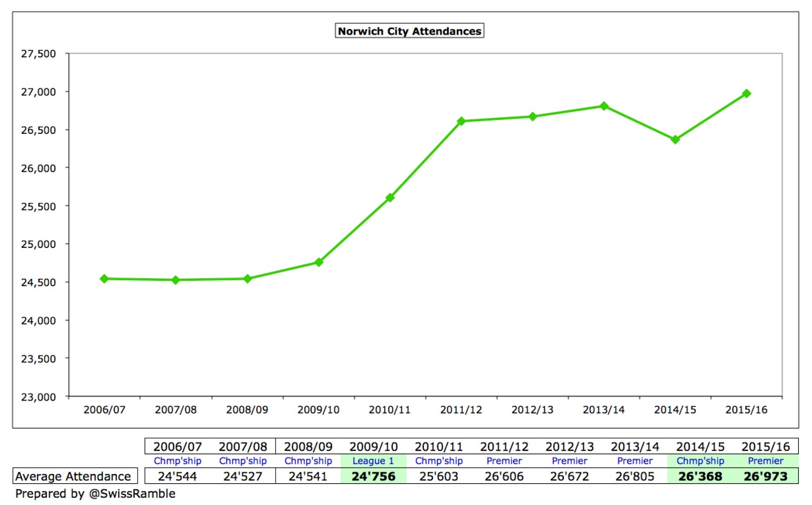Select the 25,500 y-axis label

(x=38, y=206)
